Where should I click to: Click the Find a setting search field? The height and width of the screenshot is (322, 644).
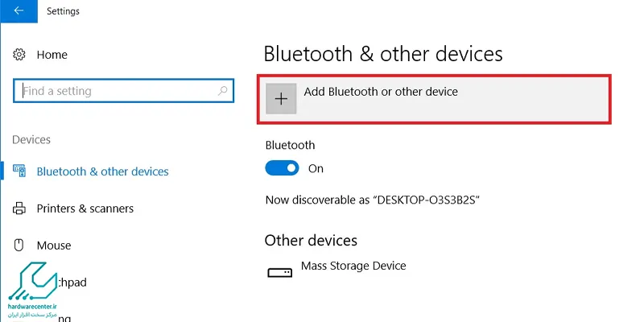[x=124, y=91]
